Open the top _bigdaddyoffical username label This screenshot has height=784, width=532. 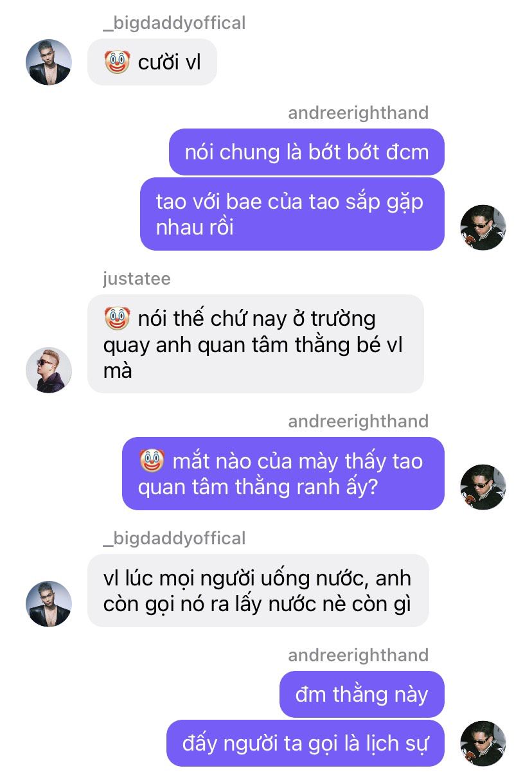point(174,23)
